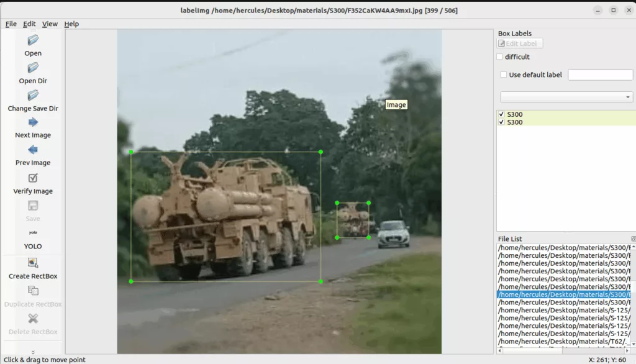Click the Save disk icon
Viewport: 636px width, 364px height.
tap(33, 206)
